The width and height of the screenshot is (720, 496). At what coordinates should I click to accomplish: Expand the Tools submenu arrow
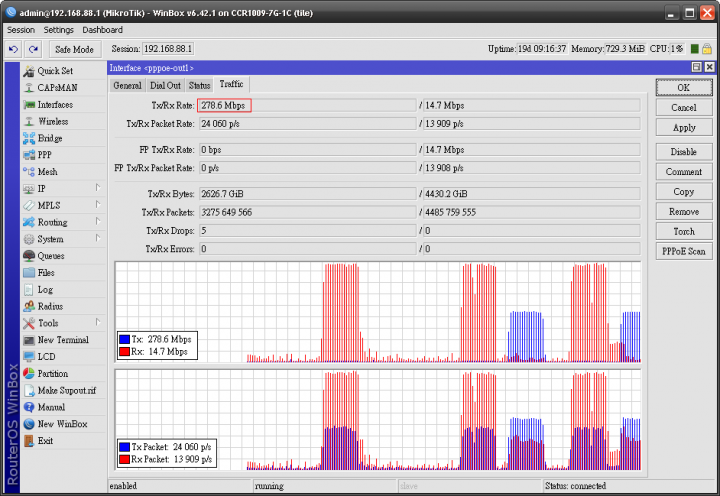click(x=98, y=322)
